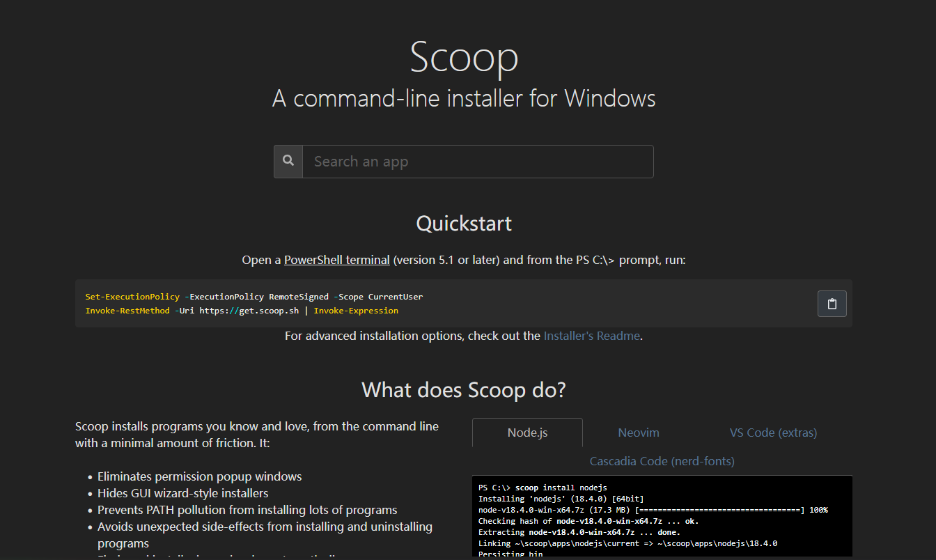
Task: Click the Quickstart heading
Action: (x=464, y=224)
